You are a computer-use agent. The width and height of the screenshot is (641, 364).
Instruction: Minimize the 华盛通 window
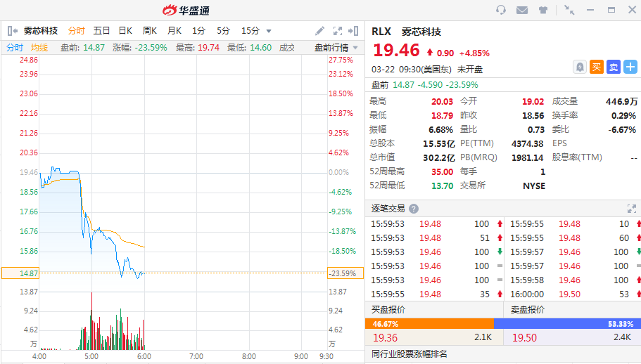590,10
